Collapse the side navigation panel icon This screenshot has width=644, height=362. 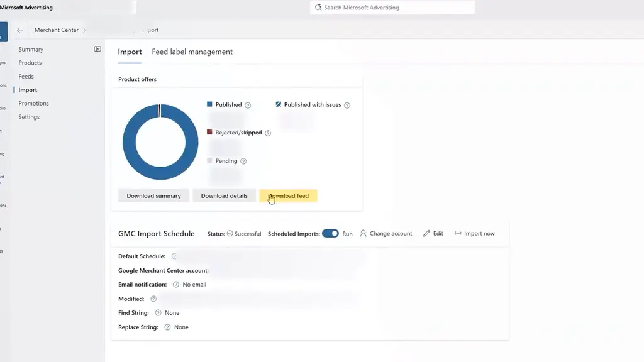(97, 49)
